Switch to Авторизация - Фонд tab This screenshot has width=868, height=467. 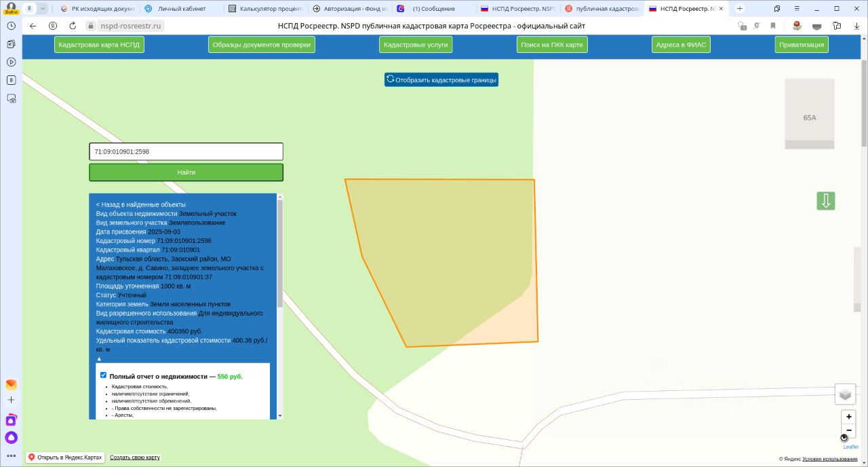350,9
